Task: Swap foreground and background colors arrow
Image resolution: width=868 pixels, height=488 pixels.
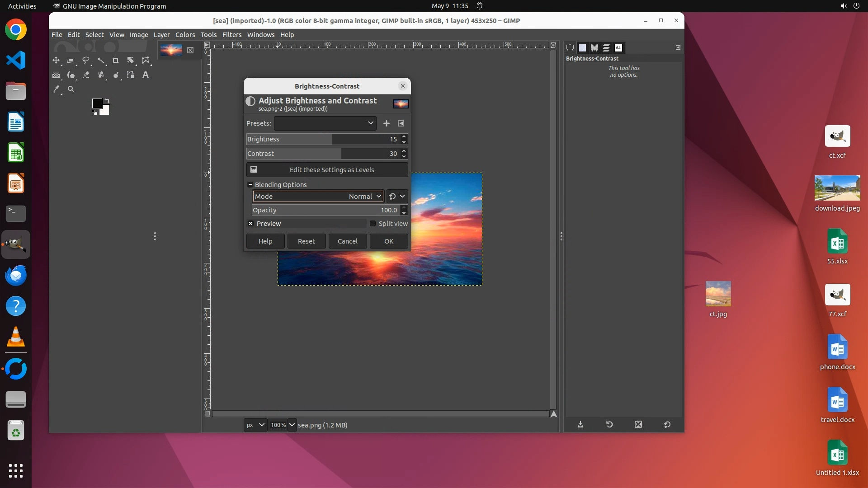Action: click(x=107, y=101)
